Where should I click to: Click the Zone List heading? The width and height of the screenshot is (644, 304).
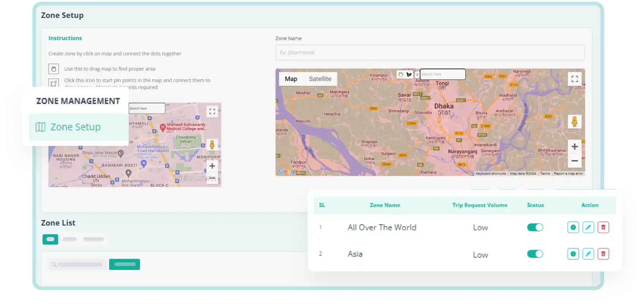pyautogui.click(x=58, y=223)
